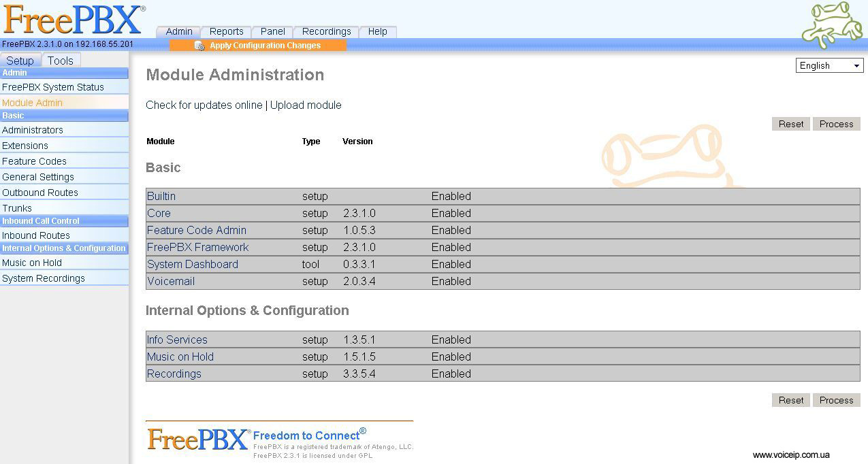Viewport: 868px width, 464px height.
Task: Select Module Admin in sidebar
Action: pos(64,103)
